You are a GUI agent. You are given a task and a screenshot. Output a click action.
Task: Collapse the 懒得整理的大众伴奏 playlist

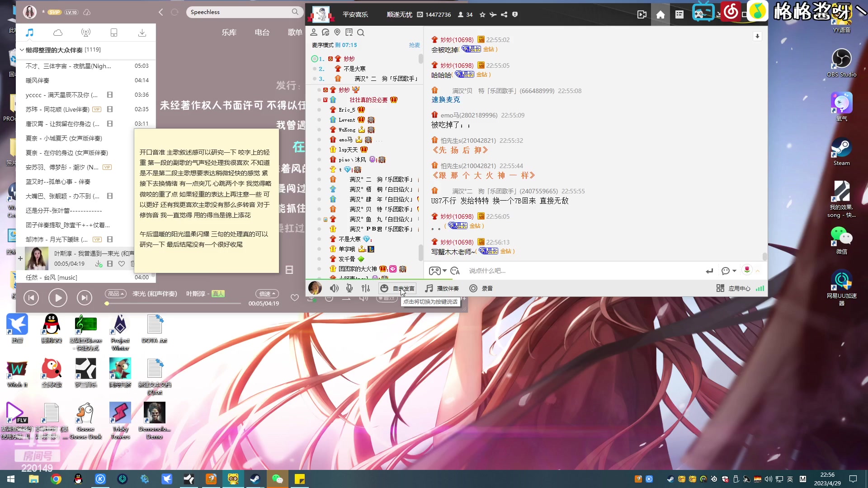(x=21, y=50)
